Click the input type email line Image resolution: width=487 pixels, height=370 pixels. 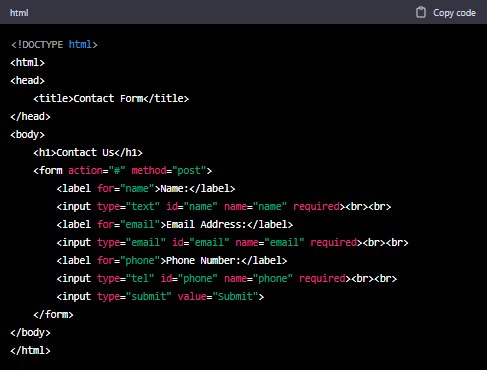click(x=232, y=242)
